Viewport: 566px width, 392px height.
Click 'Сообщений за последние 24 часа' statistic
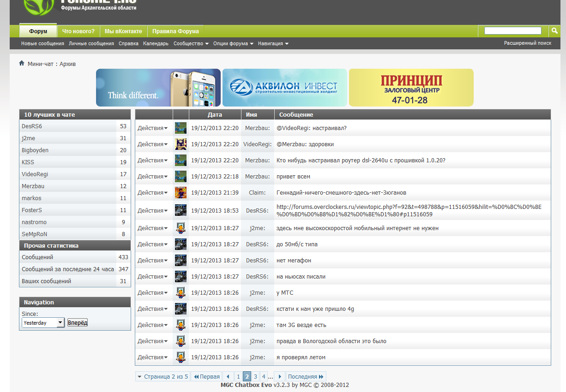[x=68, y=269]
